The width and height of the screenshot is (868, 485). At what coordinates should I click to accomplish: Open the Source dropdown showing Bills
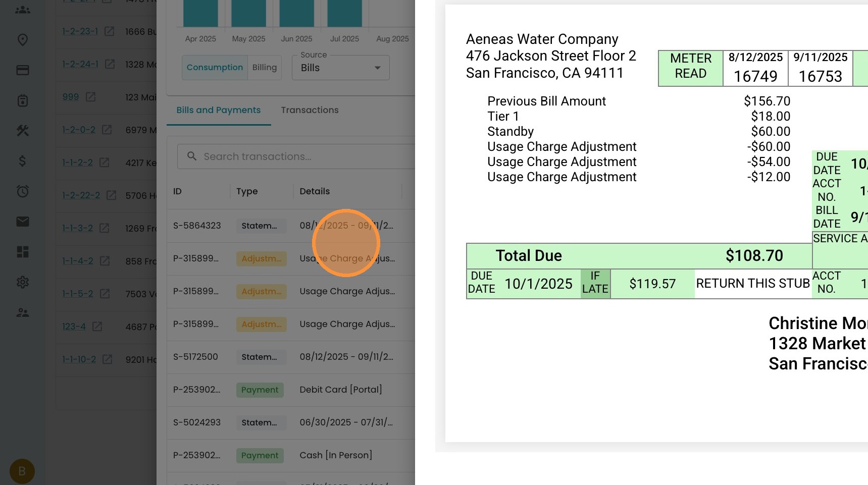(340, 68)
